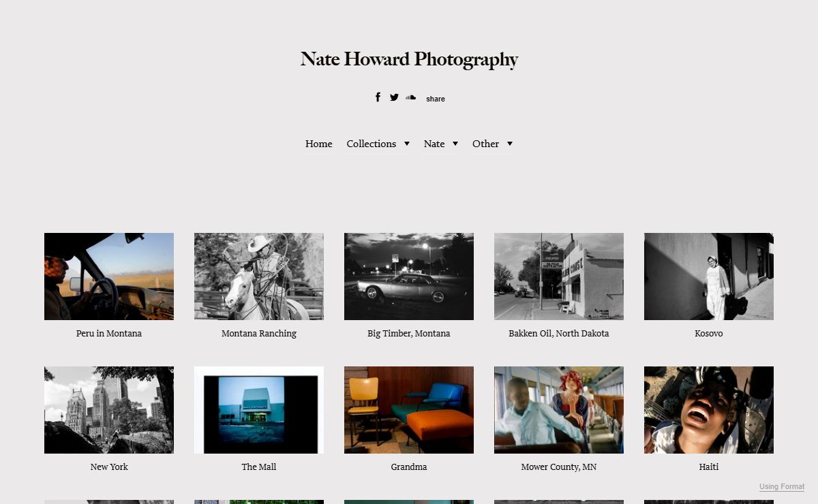This screenshot has height=504, width=818.
Task: Open the Grandma chairs thumbnail
Action: pos(409,410)
